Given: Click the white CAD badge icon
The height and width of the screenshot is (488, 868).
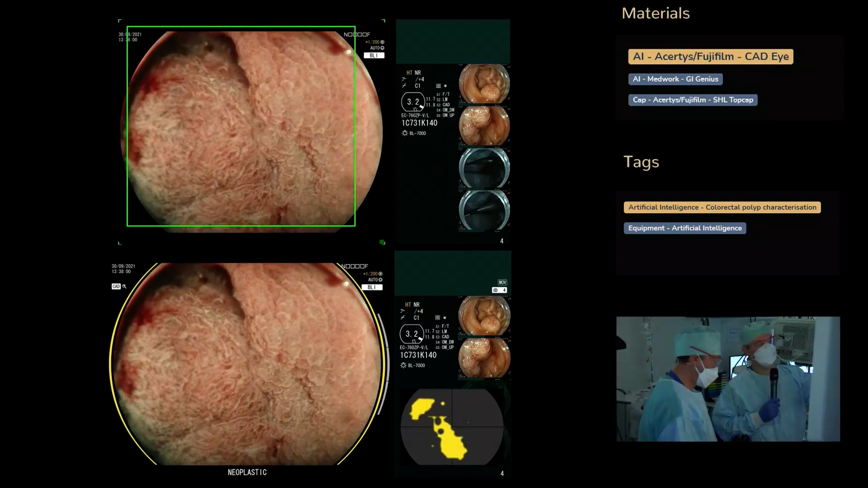Looking at the screenshot, I should coord(116,286).
